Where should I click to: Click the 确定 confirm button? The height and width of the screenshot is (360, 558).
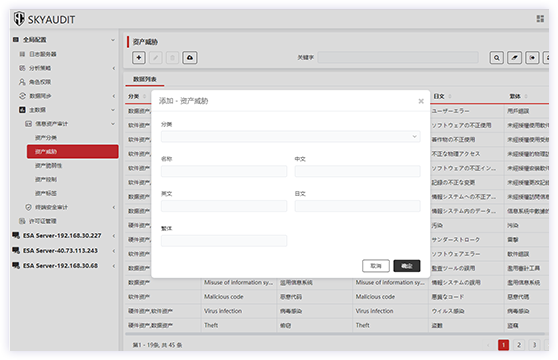407,266
